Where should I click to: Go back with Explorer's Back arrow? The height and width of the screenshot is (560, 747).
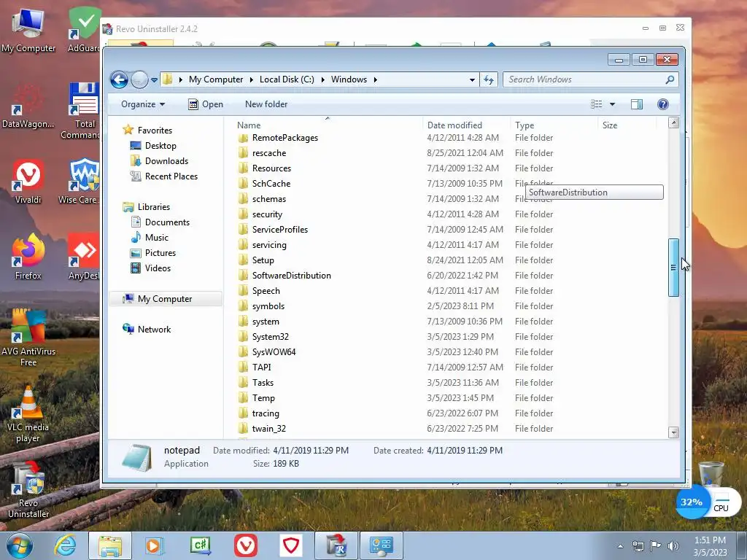[x=119, y=79]
